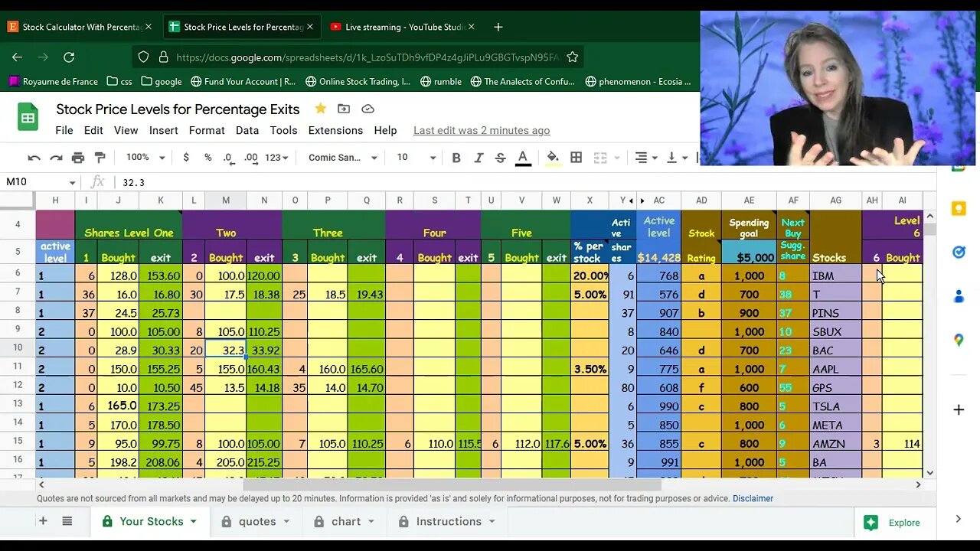Toggle italic formatting
This screenshot has width=980, height=551.
(x=479, y=158)
